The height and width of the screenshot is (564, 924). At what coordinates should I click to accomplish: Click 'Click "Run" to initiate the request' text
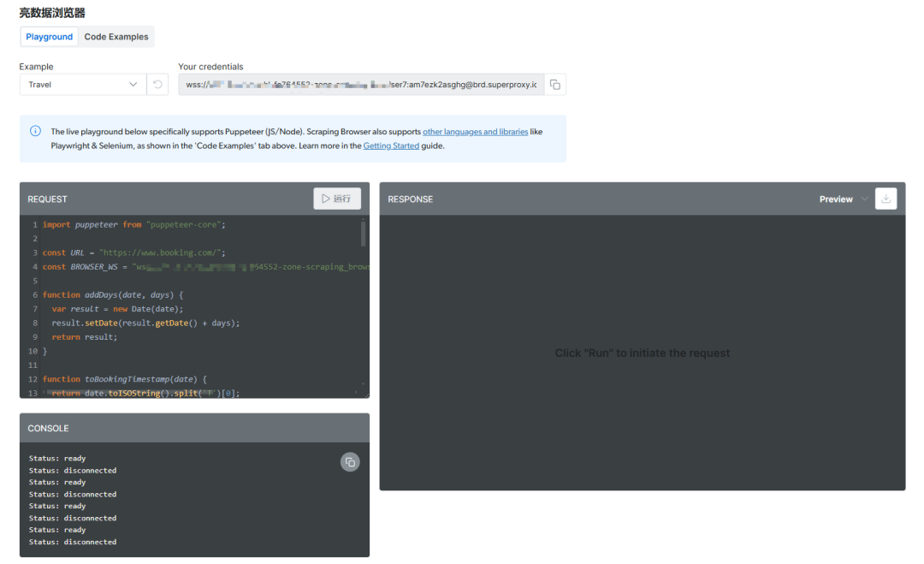[x=643, y=353]
